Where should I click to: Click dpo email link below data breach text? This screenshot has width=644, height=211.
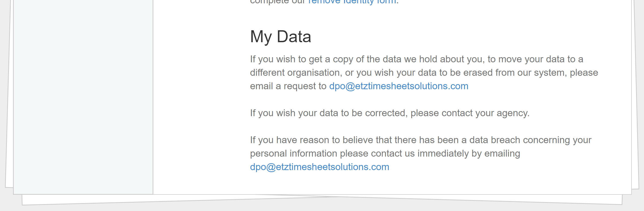click(x=319, y=167)
